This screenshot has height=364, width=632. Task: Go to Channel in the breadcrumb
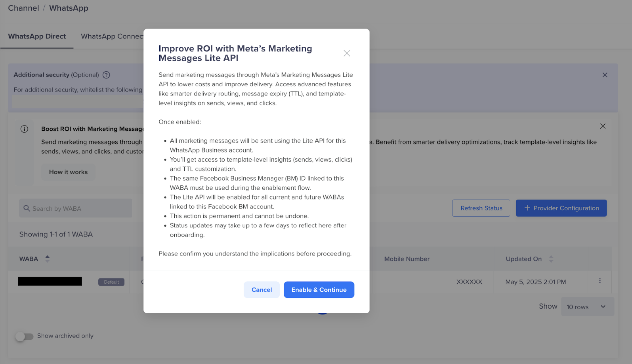point(24,8)
